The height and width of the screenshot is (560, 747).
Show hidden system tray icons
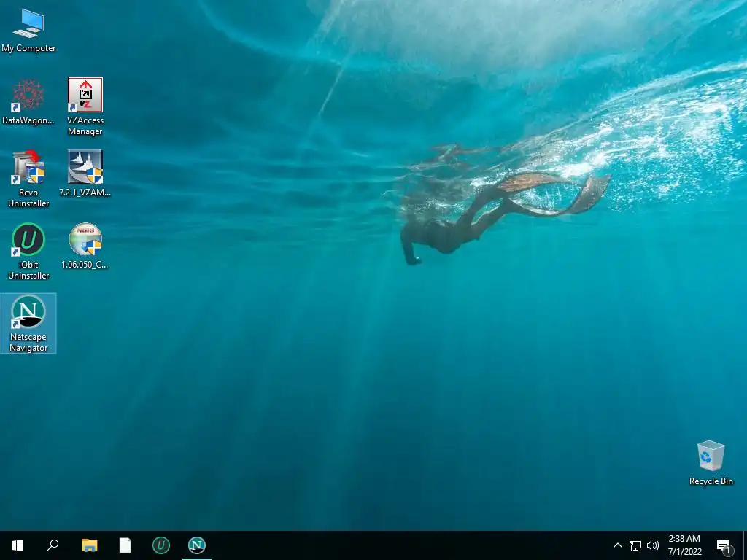[617, 545]
